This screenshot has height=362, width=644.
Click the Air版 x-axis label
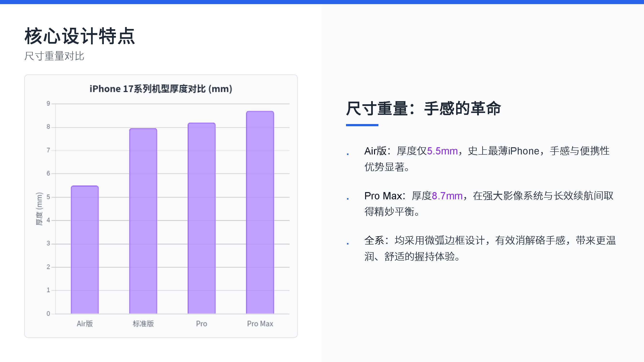(85, 324)
